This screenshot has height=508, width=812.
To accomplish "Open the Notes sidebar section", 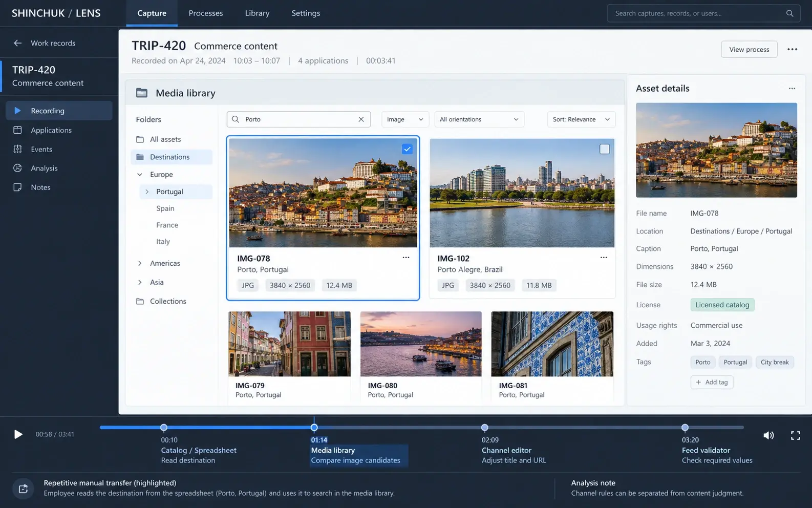I will [x=59, y=187].
